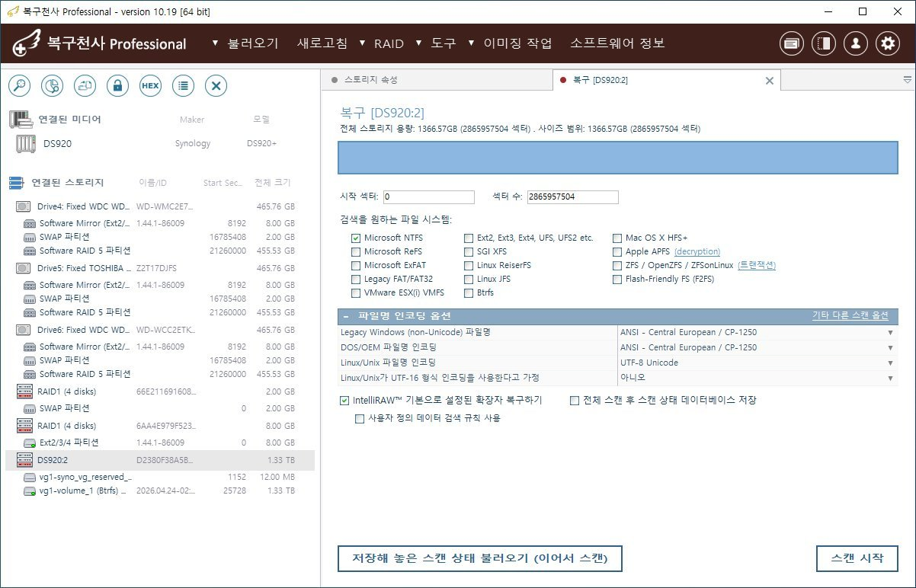Click the 새로고침 menu item
This screenshot has height=588, width=916.
322,43
